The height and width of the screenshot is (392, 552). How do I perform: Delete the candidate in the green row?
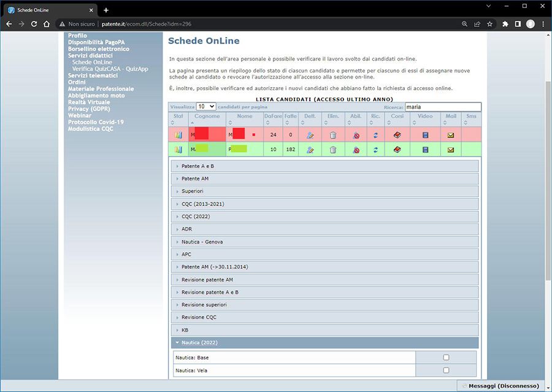coord(333,150)
